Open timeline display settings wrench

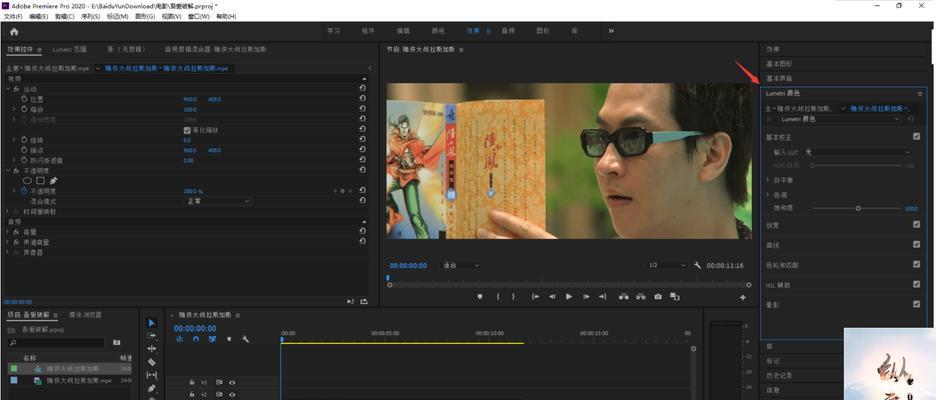point(245,339)
